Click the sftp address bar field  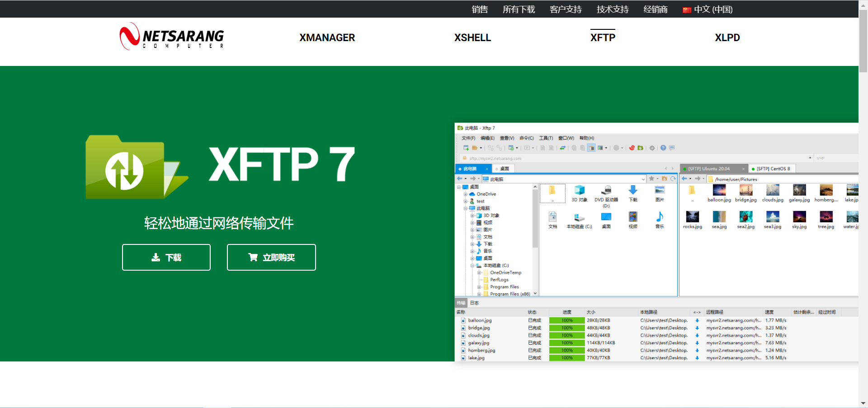[637, 159]
